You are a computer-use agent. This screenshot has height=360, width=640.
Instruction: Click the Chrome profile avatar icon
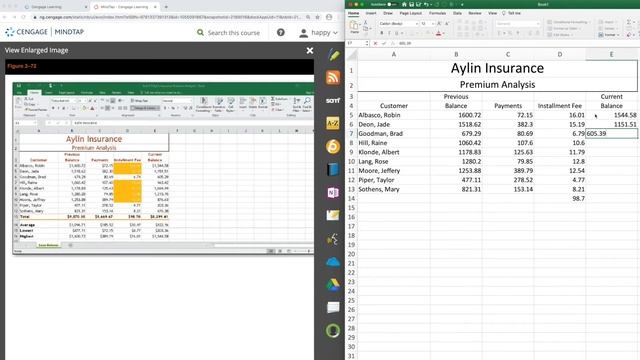329,17
